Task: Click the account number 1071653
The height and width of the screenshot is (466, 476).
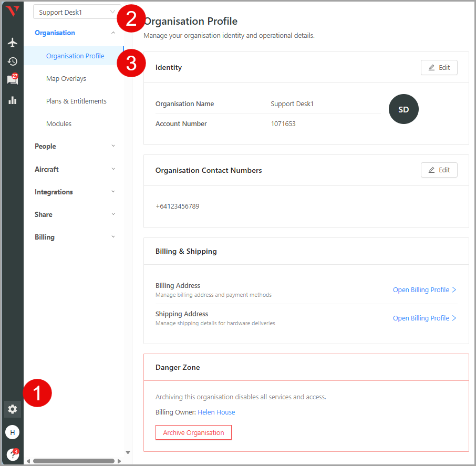Action: click(x=283, y=124)
